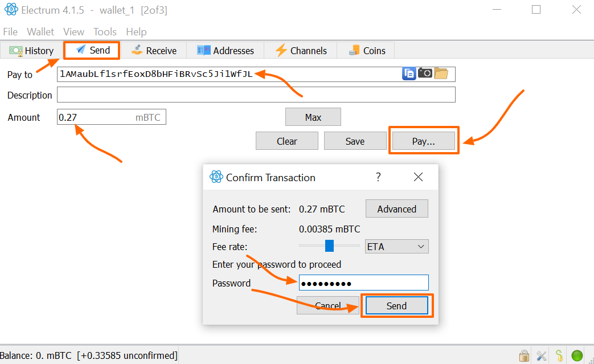The width and height of the screenshot is (594, 364).
Task: Focus the Pay to address field
Action: 256,74
